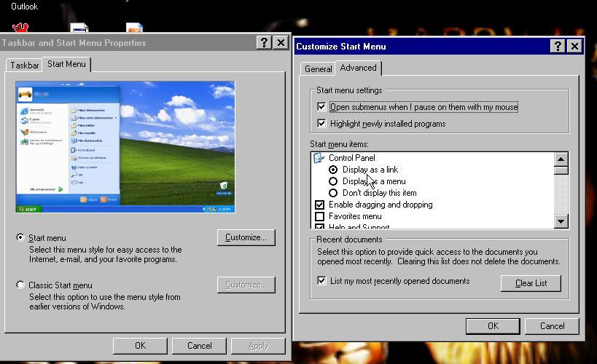Click the red desktop icon below Outlook
597x364 pixels.
click(20, 28)
